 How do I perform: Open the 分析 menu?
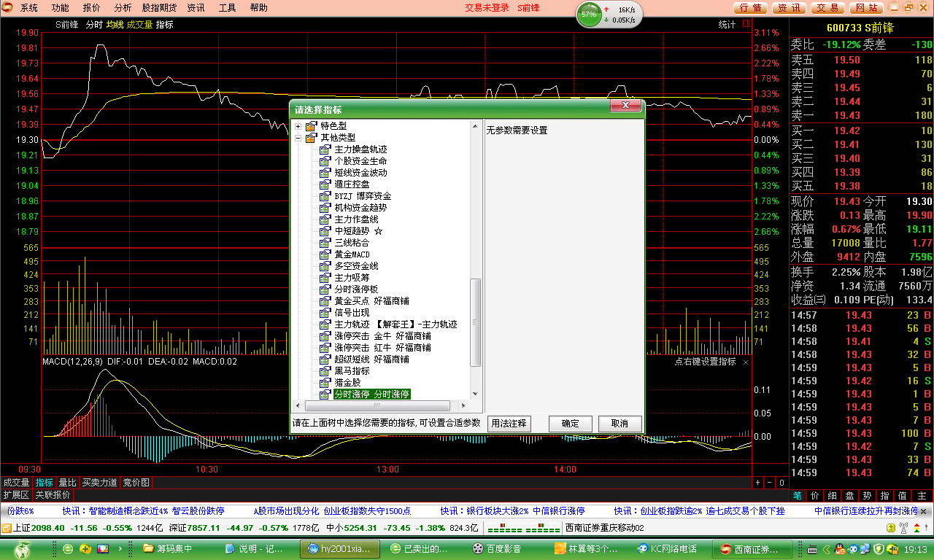[x=123, y=8]
